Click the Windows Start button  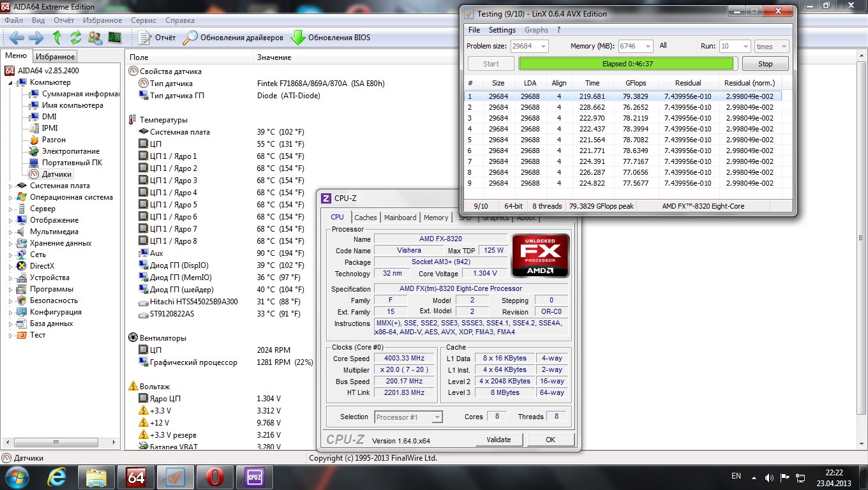(17, 476)
